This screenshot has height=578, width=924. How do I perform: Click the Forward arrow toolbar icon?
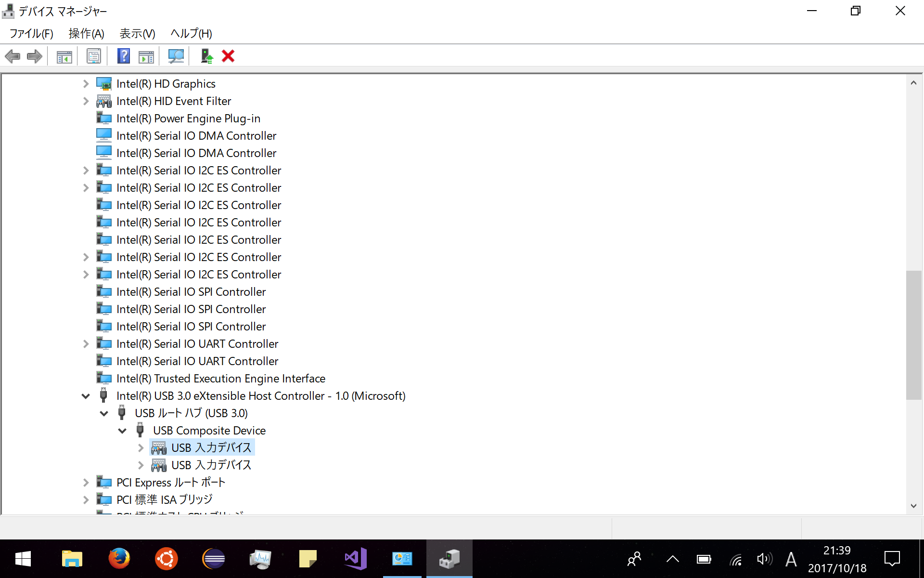(x=35, y=56)
